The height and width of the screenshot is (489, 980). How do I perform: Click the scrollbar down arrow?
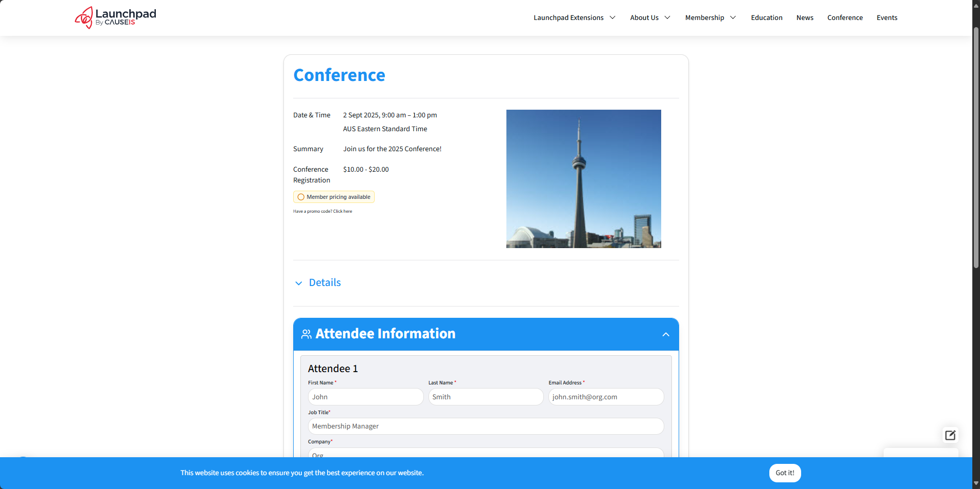click(976, 483)
